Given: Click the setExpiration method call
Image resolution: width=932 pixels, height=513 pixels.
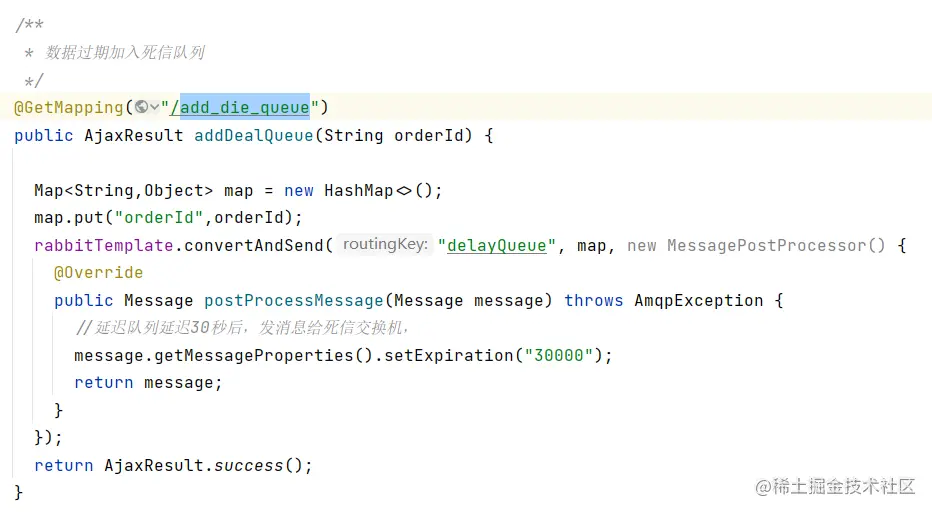Looking at the screenshot, I should coord(449,355).
